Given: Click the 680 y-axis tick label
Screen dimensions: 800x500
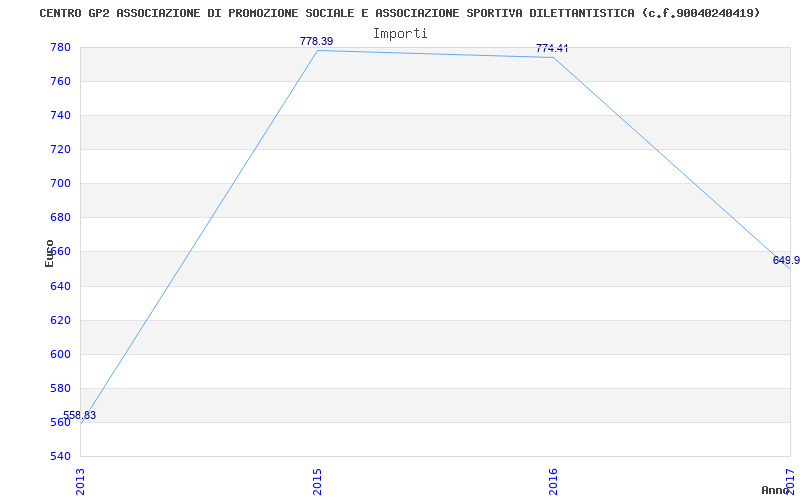Looking at the screenshot, I should [60, 218].
